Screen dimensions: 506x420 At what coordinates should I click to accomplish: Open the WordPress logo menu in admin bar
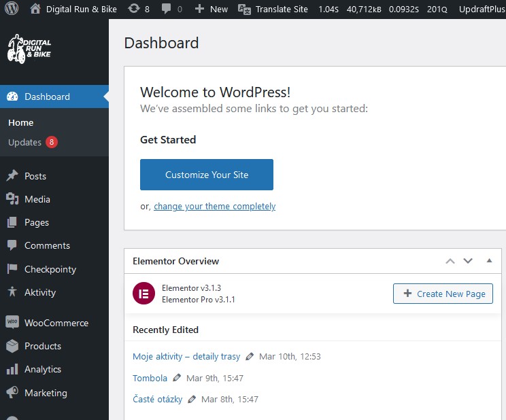pos(12,9)
